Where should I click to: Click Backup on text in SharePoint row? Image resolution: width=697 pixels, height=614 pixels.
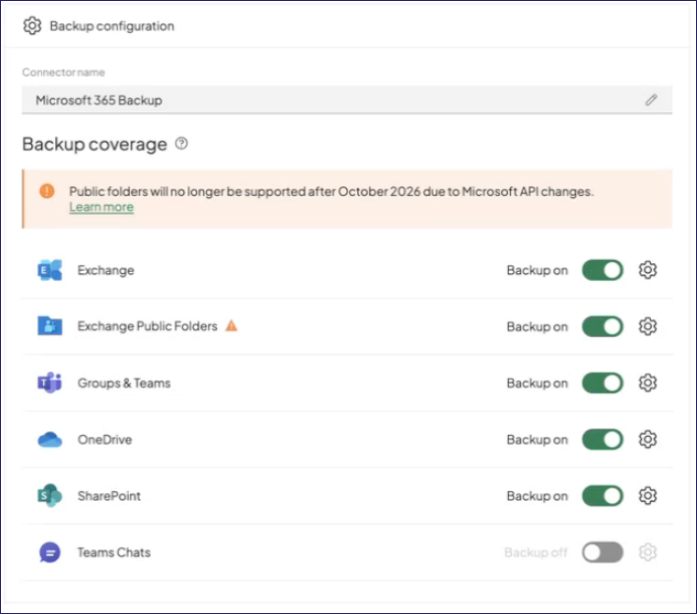537,496
